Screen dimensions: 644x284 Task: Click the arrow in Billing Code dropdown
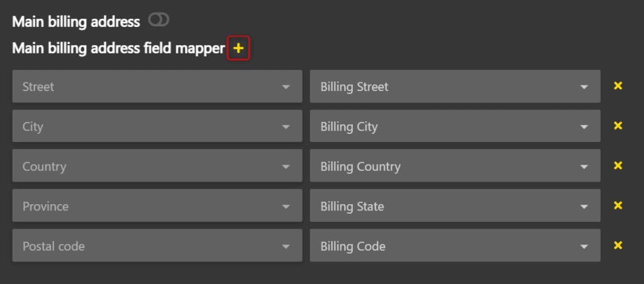[x=584, y=246]
